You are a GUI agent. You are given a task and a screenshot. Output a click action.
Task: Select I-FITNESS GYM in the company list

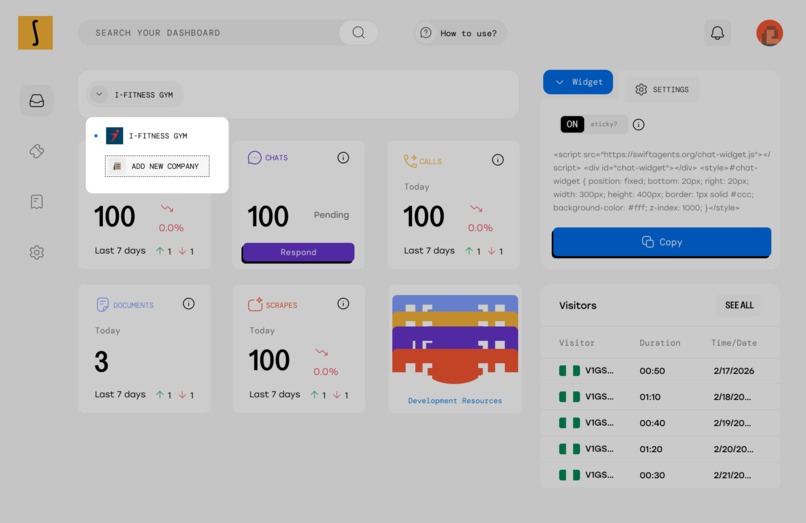(x=146, y=136)
